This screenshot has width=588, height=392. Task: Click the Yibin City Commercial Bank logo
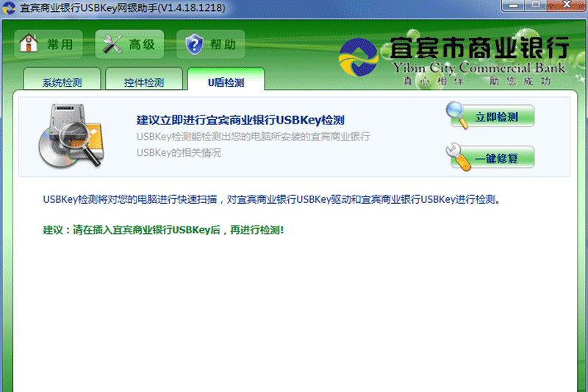click(x=358, y=57)
